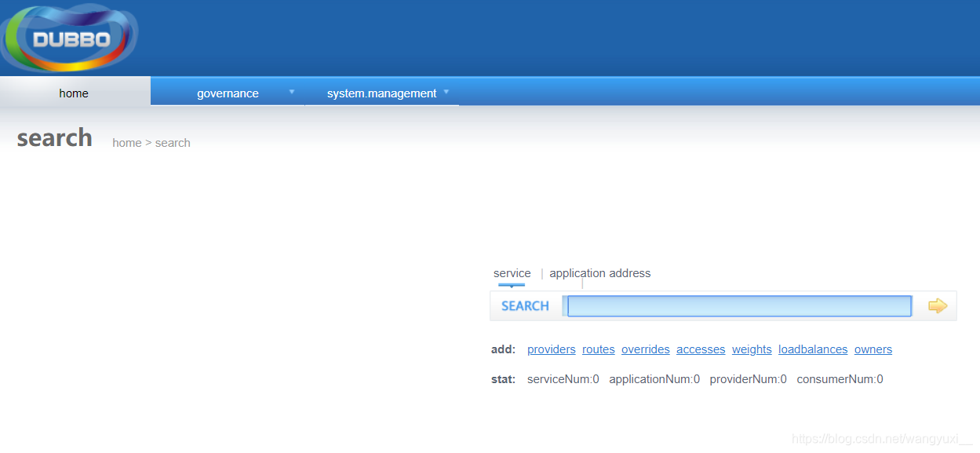
Task: Click the serviceNum:0 stat
Action: 563,379
